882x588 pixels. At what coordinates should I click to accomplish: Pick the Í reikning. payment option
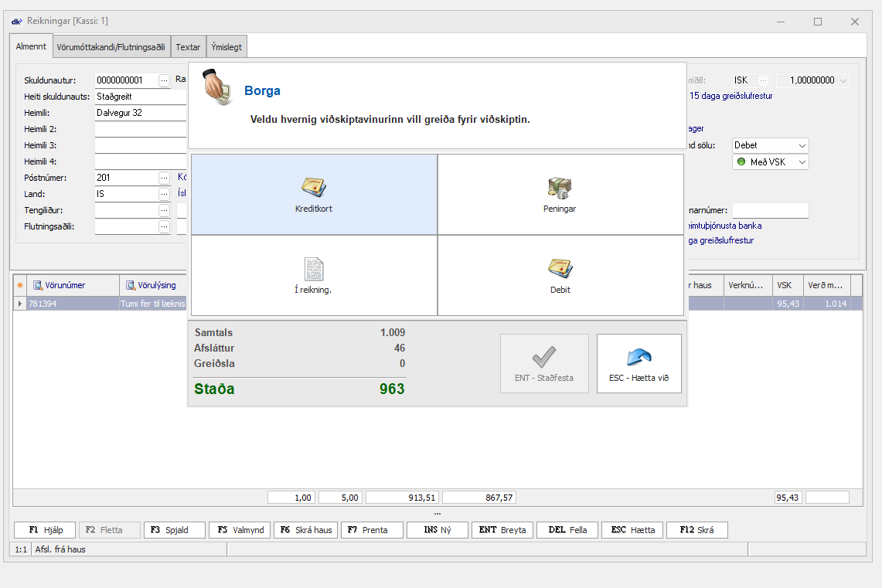314,275
